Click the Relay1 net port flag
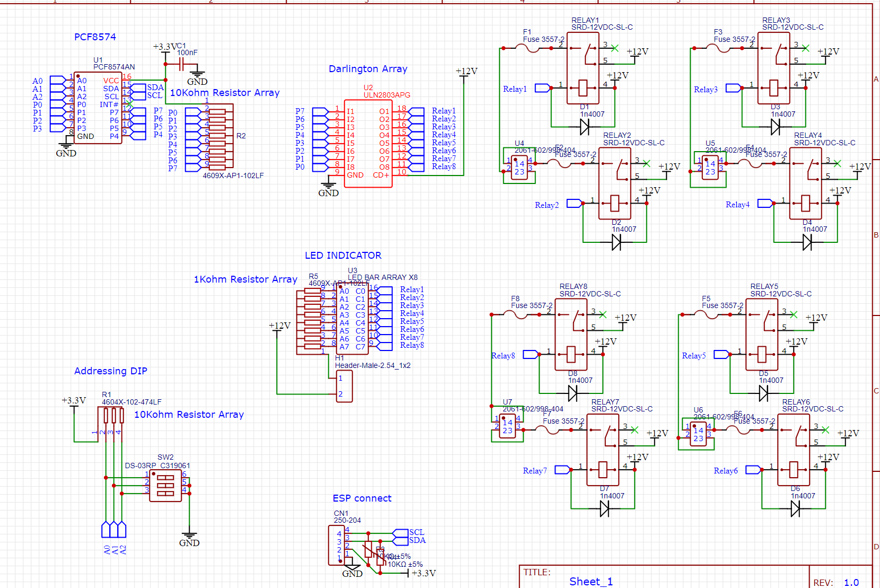This screenshot has height=588, width=880. [542, 88]
